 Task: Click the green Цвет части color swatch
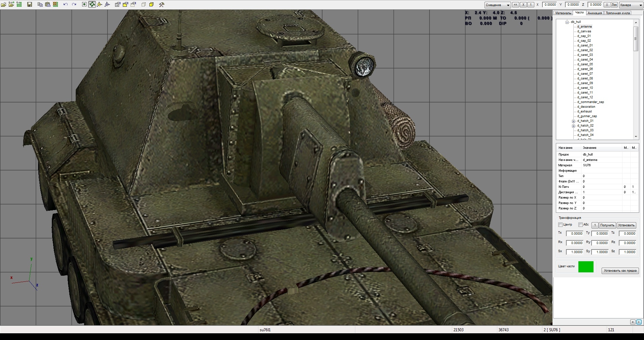point(586,267)
